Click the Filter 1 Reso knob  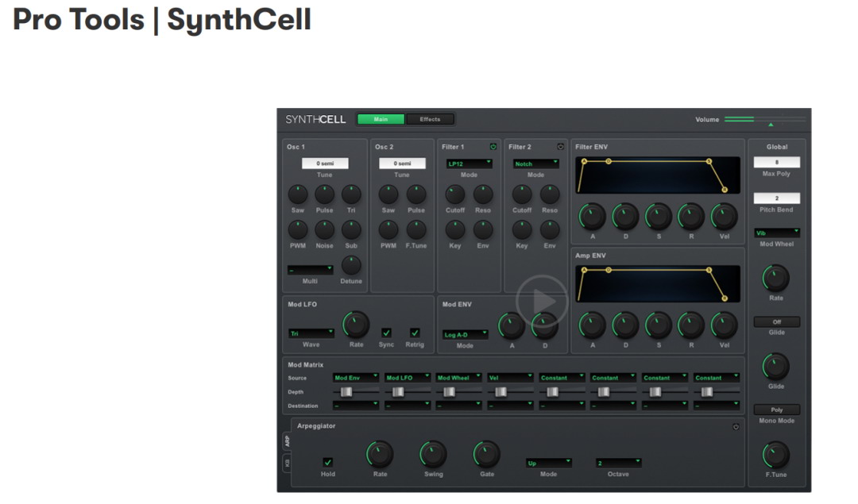[483, 194]
